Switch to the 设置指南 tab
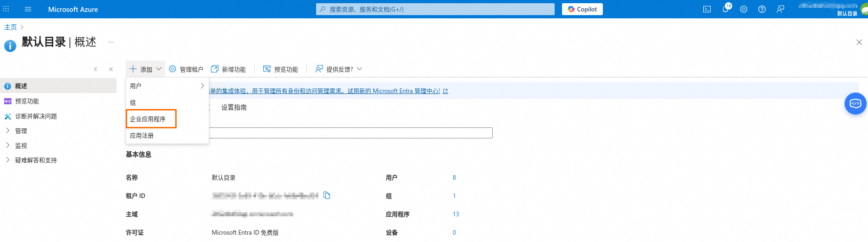868x242 pixels. 234,107
